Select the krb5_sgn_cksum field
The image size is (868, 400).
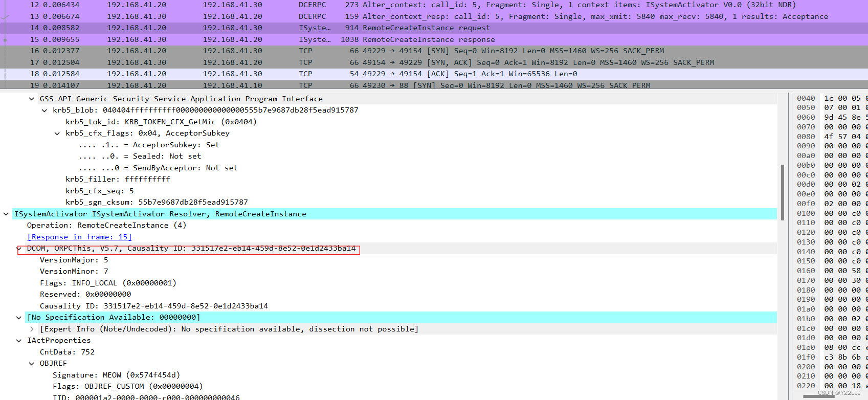coord(157,203)
